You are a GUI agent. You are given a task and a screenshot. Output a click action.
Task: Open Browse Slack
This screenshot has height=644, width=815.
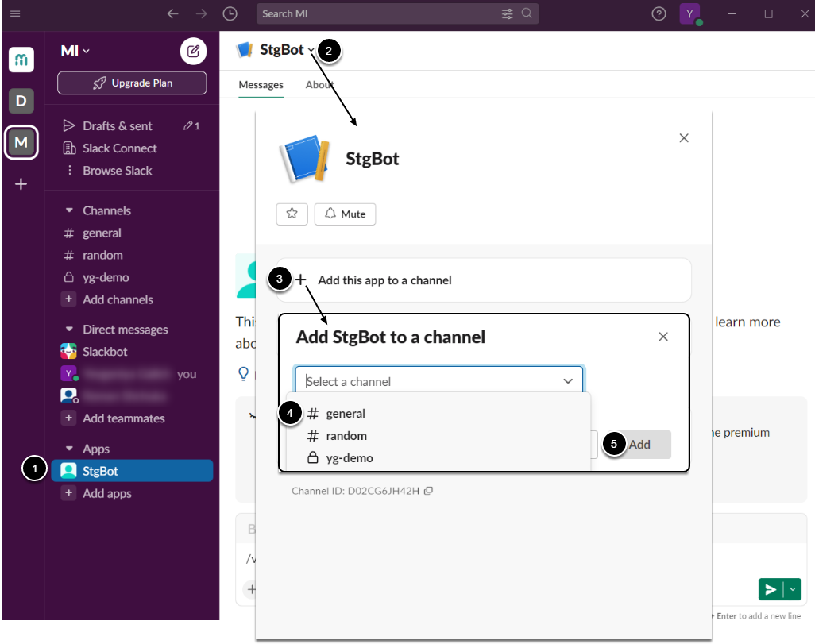pos(132,171)
